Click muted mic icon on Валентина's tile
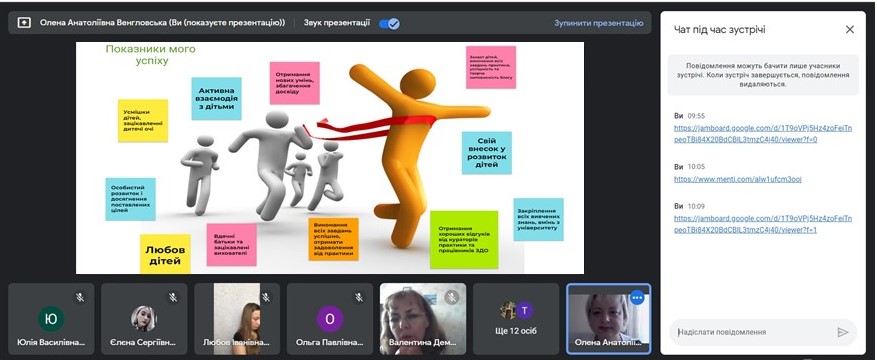This screenshot has height=360, width=877. [x=451, y=298]
